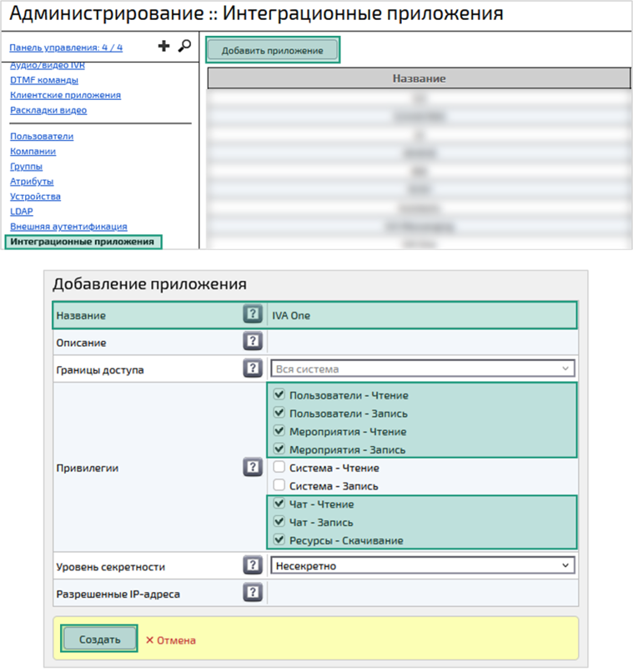Click help icon for Уровень секретности
Viewport: 633px width, 672px height.
(253, 565)
